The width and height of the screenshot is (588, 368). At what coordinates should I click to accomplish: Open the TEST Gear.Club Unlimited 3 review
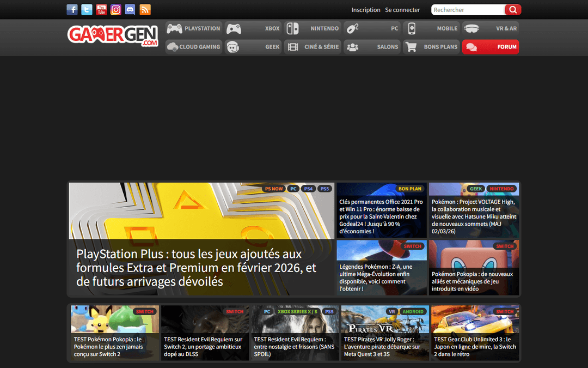[475, 347]
